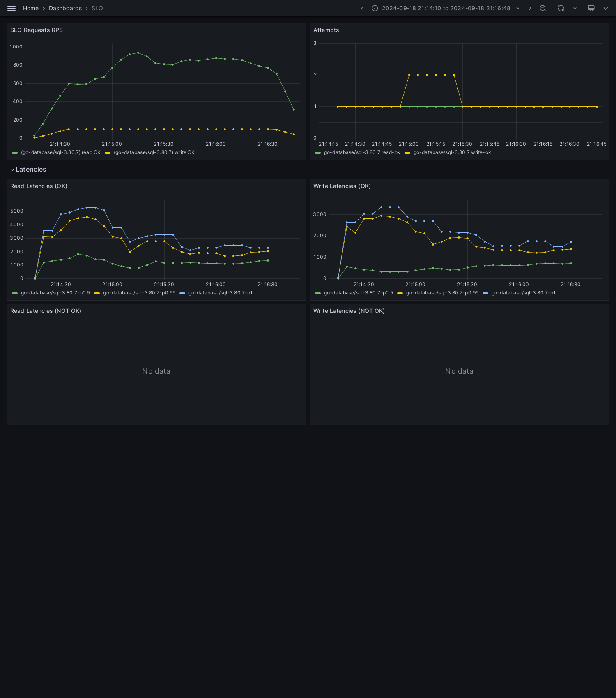Collapse top toolbar chevron

606,8
